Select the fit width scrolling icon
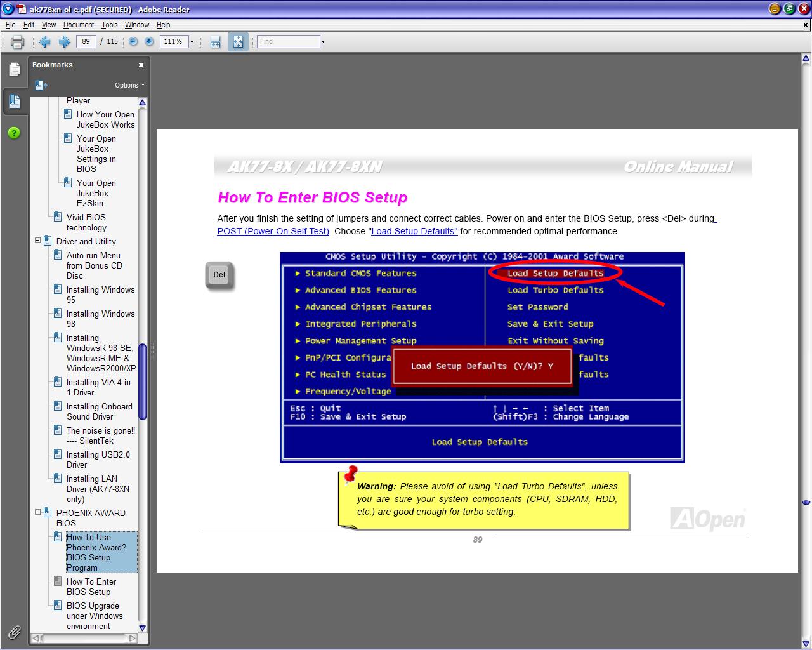The width and height of the screenshot is (812, 650). tap(215, 42)
